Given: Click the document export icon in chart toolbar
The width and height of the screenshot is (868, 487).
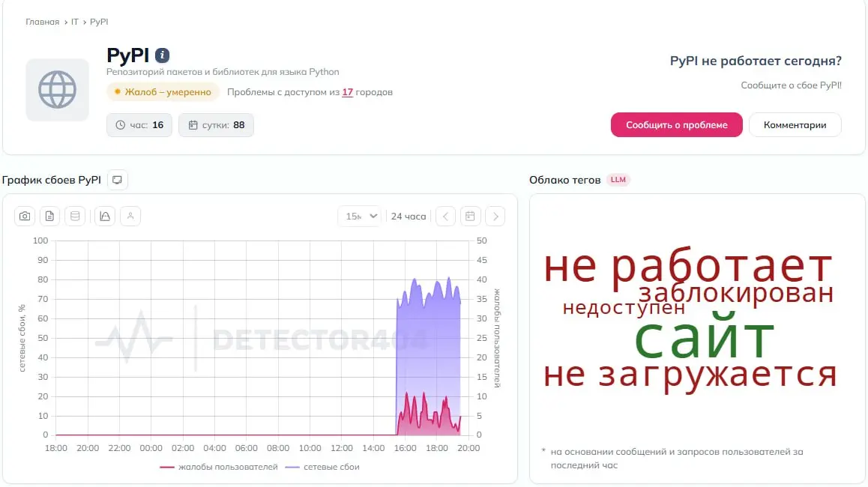Looking at the screenshot, I should 49,217.
